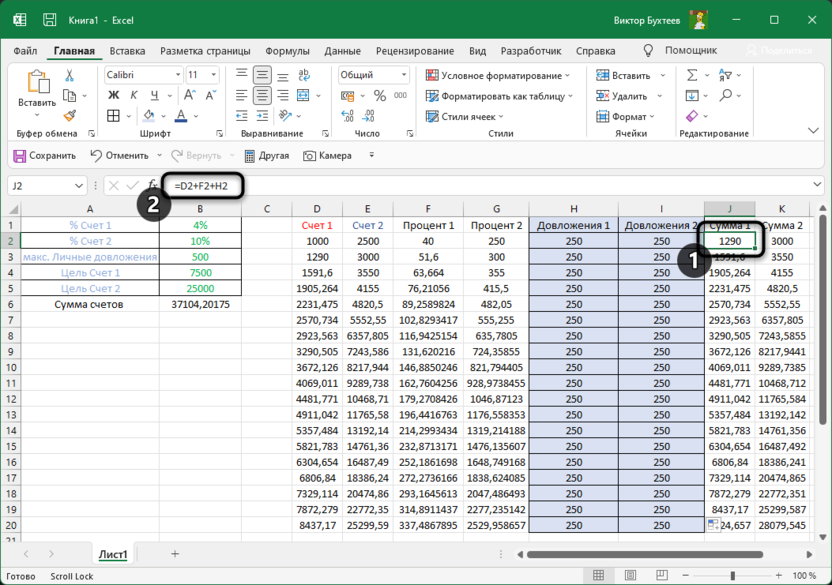Open the Файл menu
This screenshot has height=585, width=832.
[26, 51]
